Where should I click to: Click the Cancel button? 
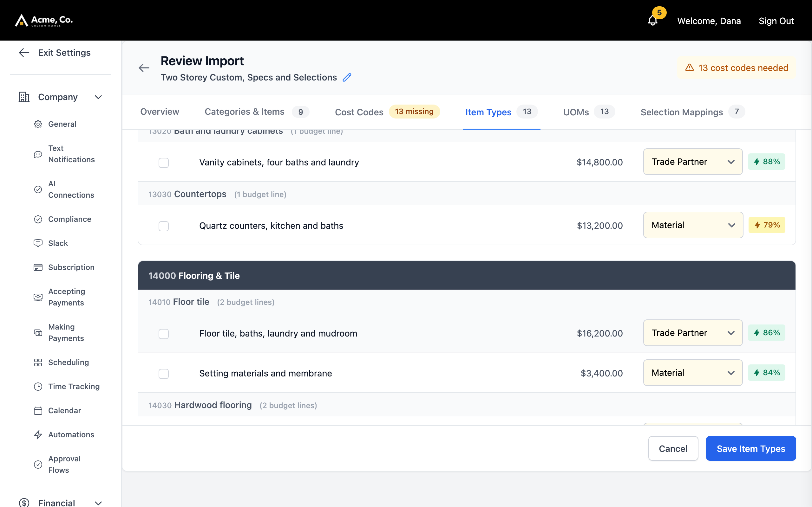point(673,448)
